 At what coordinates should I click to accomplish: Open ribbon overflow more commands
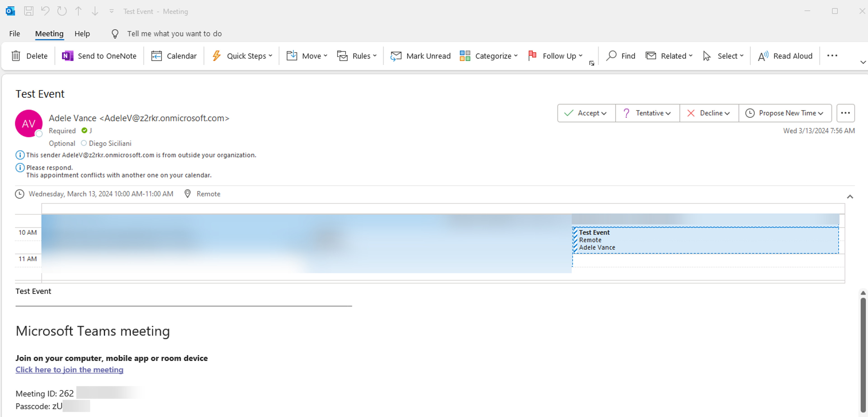832,56
